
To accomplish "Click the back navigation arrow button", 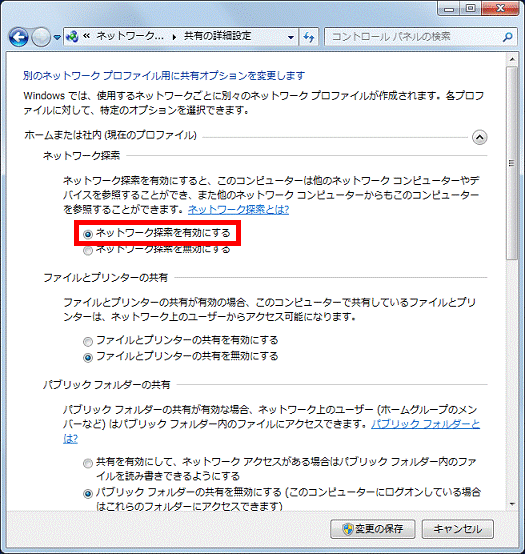I will (18, 37).
